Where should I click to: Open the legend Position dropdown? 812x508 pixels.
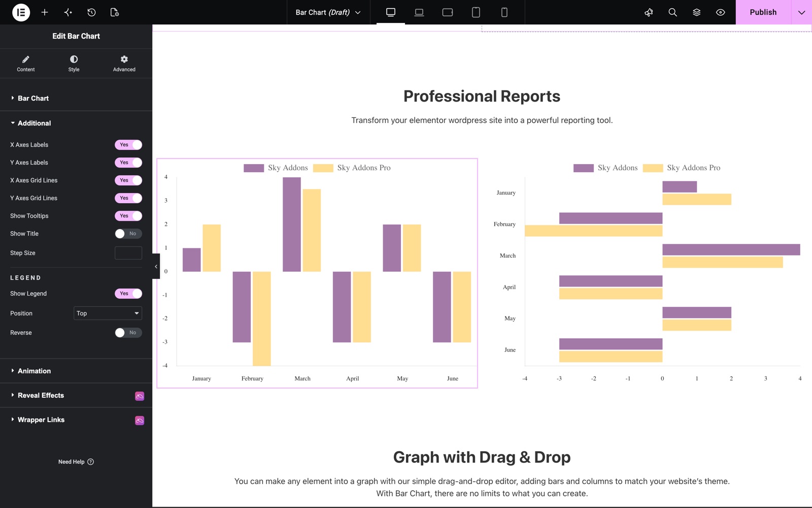(x=108, y=313)
